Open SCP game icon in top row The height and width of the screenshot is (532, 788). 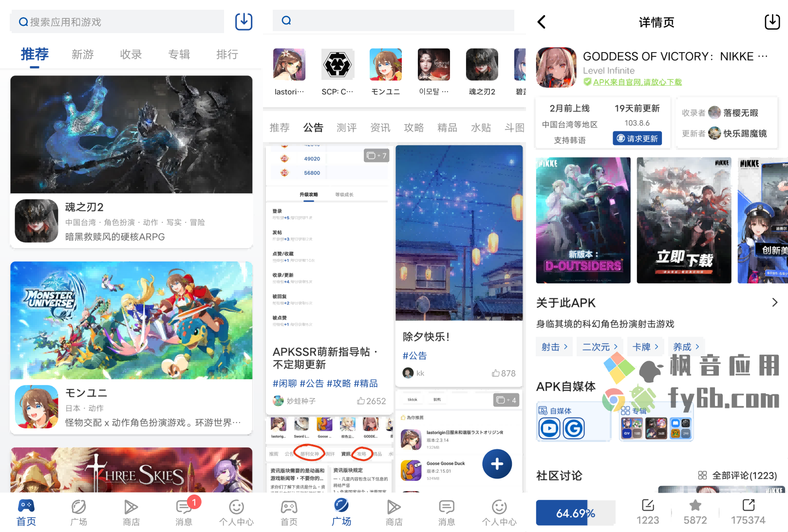point(337,64)
